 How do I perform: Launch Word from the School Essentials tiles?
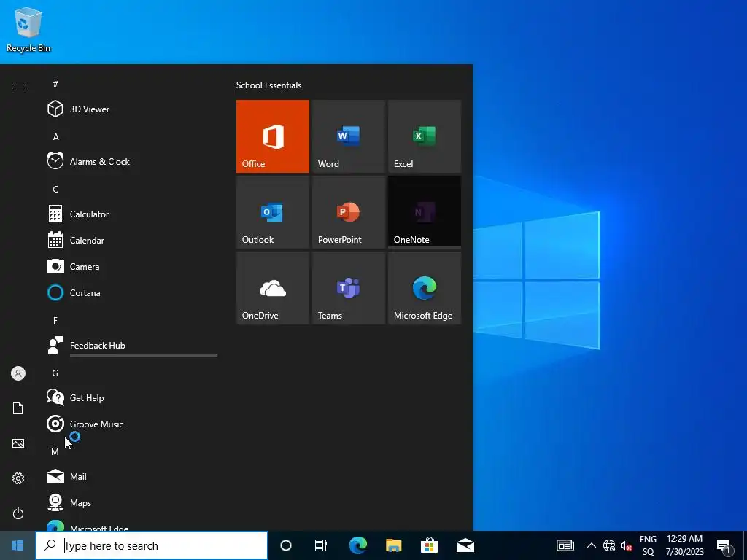(x=348, y=136)
